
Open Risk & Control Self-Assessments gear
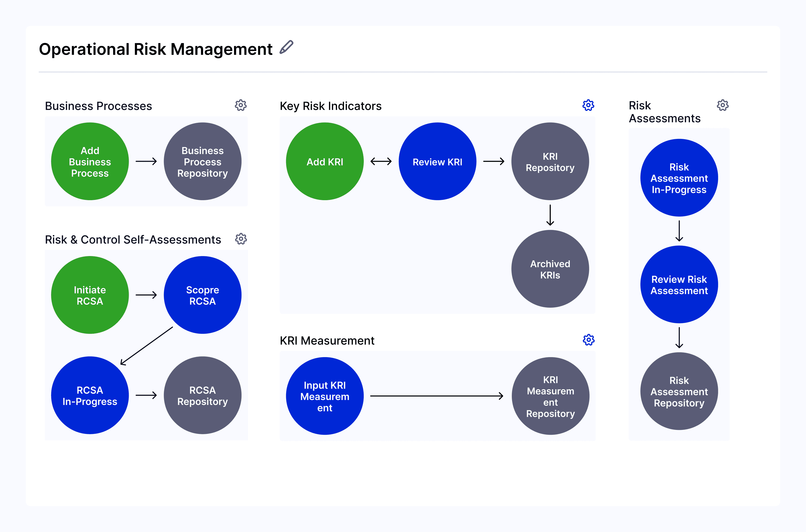241,239
